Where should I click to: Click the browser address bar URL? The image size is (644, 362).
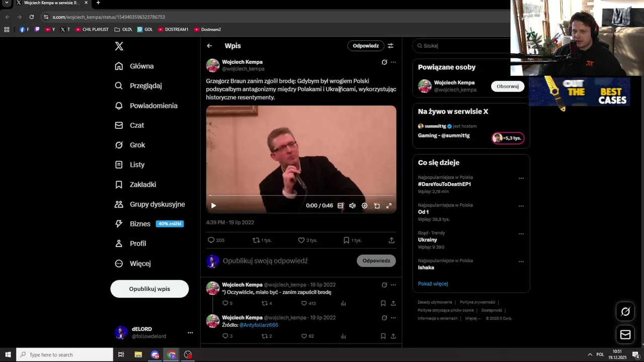click(109, 17)
